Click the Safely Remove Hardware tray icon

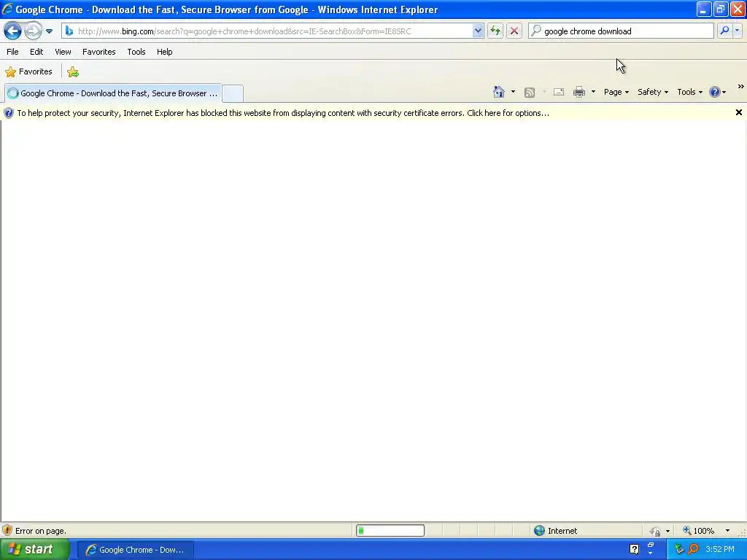click(679, 550)
